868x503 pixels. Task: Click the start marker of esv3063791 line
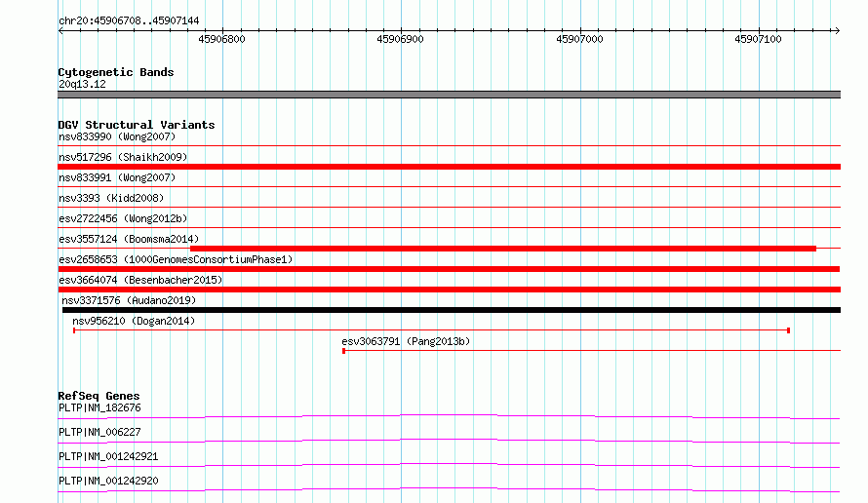343,351
